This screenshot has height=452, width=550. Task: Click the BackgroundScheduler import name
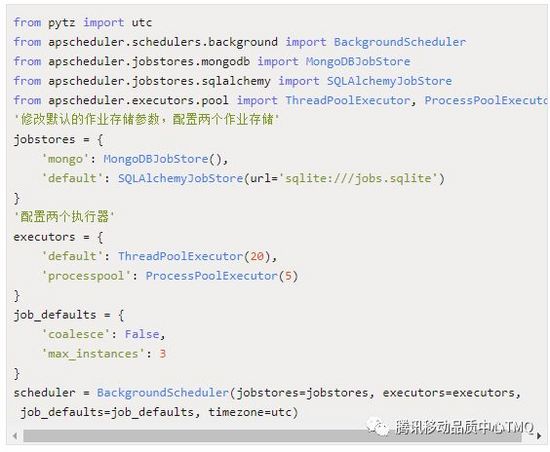[x=400, y=42]
